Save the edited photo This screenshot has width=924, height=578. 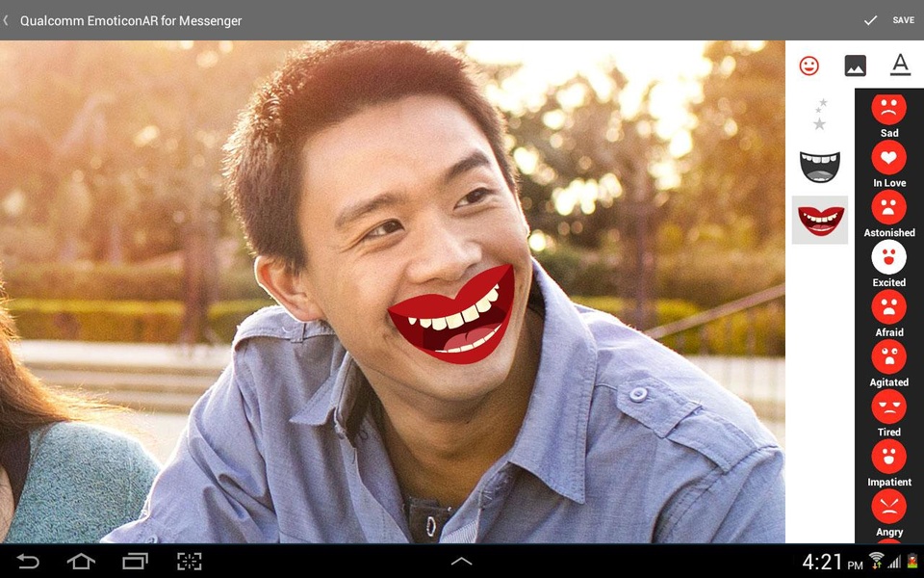pos(904,20)
